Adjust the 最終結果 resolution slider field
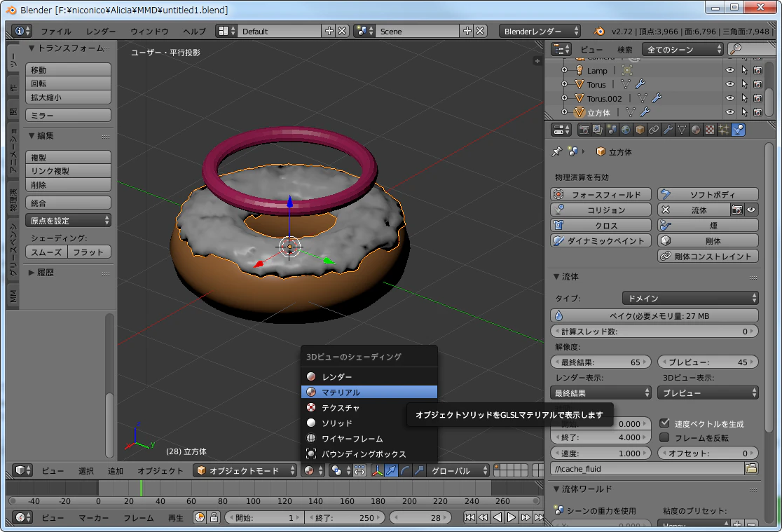 tap(601, 362)
